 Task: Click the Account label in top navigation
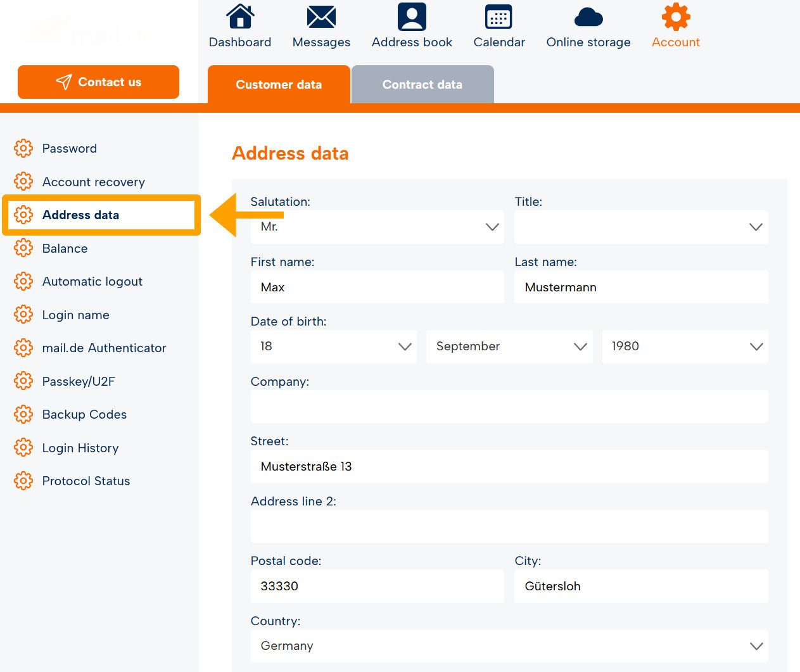pyautogui.click(x=676, y=42)
